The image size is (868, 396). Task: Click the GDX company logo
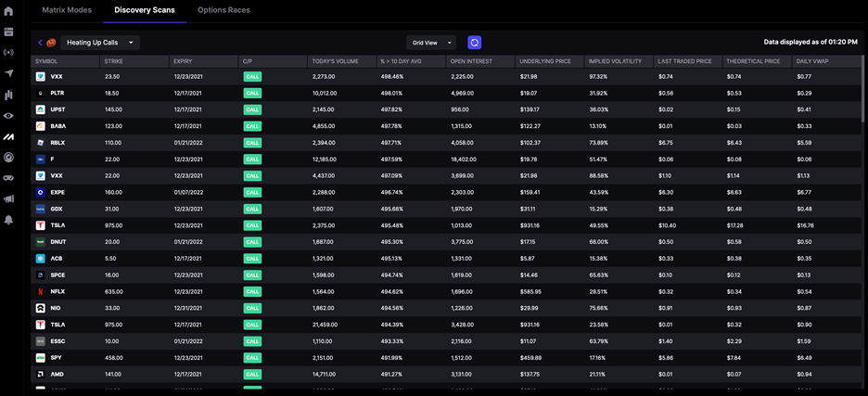pyautogui.click(x=41, y=209)
